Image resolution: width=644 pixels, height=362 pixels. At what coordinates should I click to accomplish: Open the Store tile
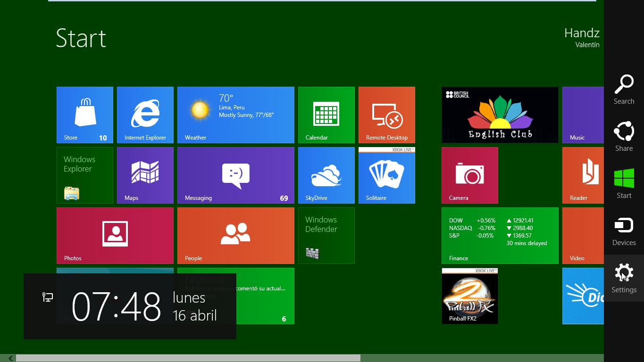85,115
